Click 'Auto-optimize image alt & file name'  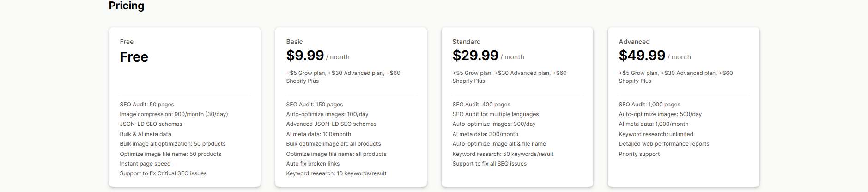click(x=499, y=144)
